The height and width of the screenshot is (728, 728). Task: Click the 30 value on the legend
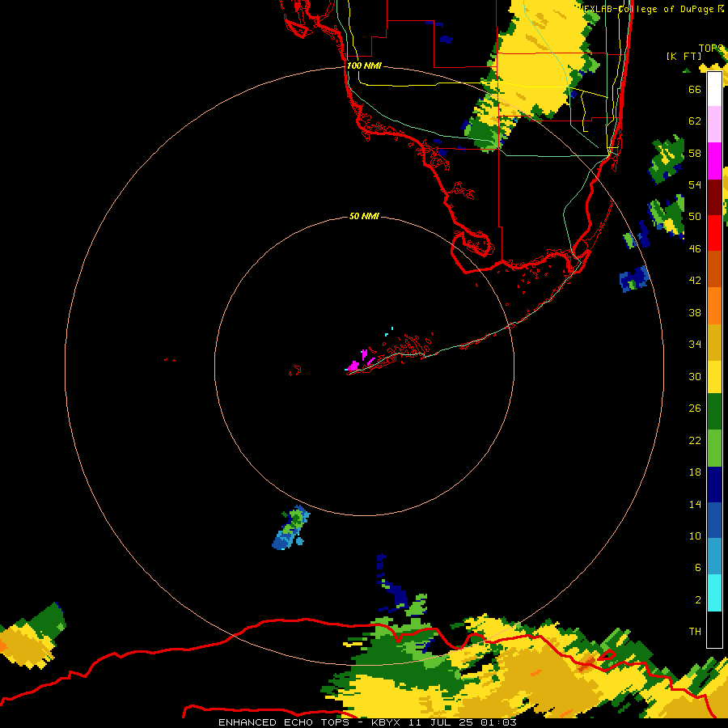click(x=695, y=376)
